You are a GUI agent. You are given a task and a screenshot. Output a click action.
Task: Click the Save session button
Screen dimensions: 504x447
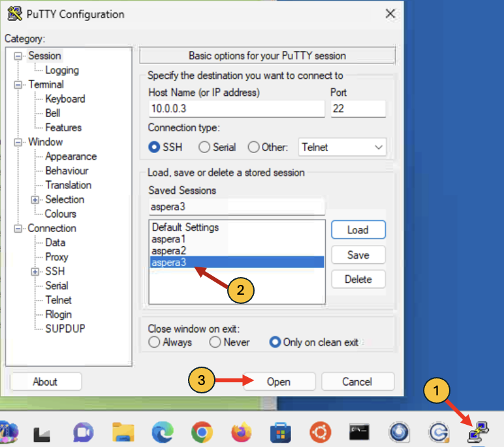coord(358,255)
